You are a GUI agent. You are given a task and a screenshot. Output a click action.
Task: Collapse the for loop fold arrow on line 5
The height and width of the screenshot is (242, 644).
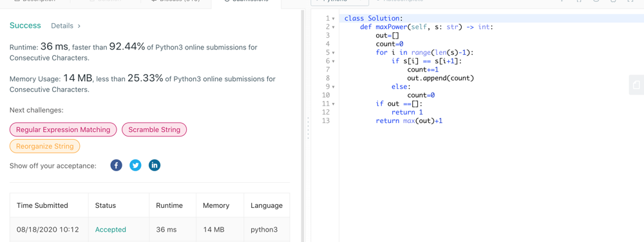[333, 53]
